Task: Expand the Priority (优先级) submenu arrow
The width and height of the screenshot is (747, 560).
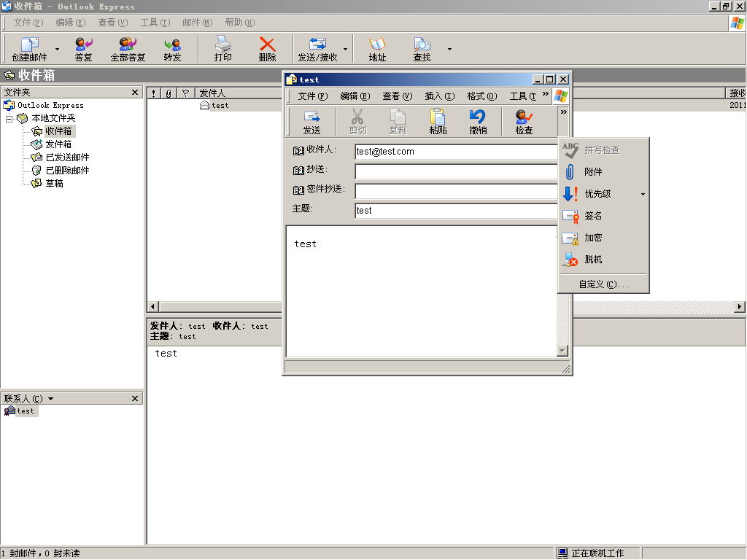Action: [x=643, y=194]
